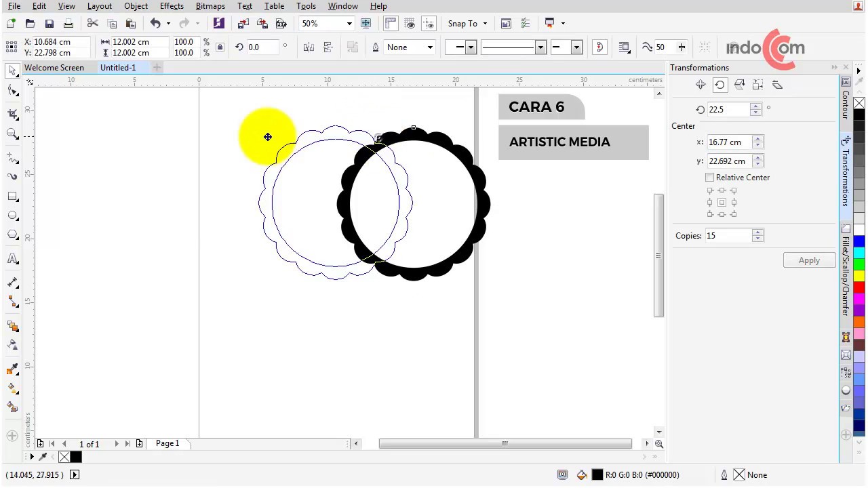Open the Position tab in Transformations docker
Screen dimensions: 868x488
tap(701, 85)
